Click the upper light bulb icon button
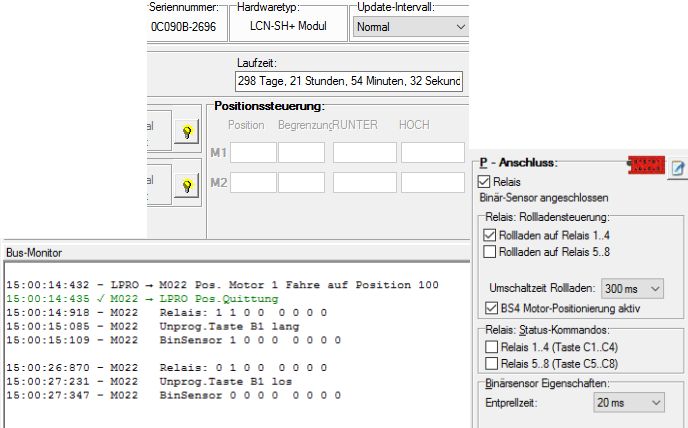688x428 pixels. 185,132
